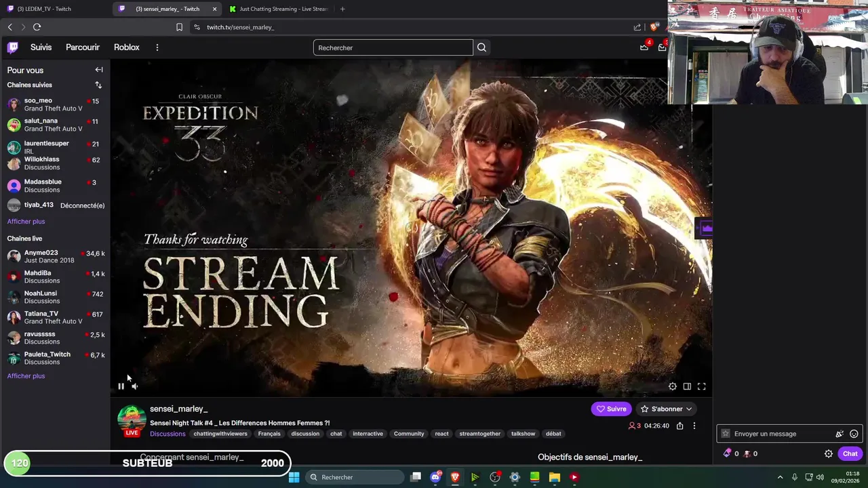Collapse the Pour vous sidebar
The width and height of the screenshot is (868, 488).
(x=99, y=70)
